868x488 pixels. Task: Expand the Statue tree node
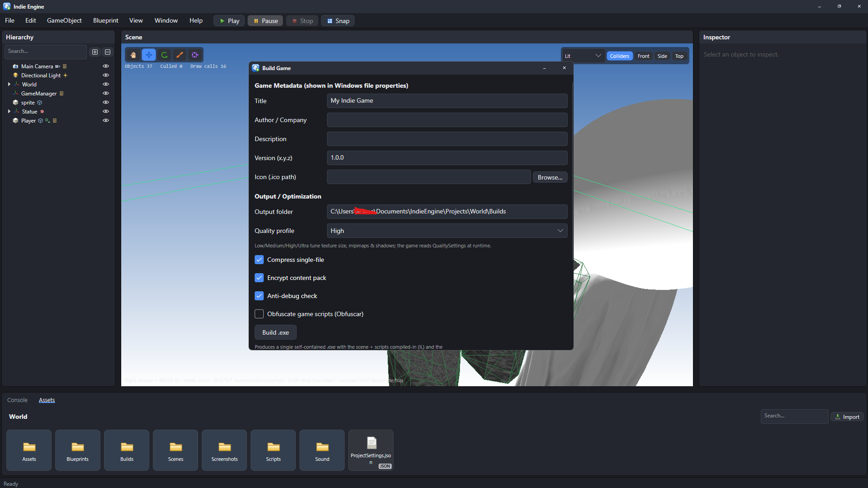coord(9,112)
